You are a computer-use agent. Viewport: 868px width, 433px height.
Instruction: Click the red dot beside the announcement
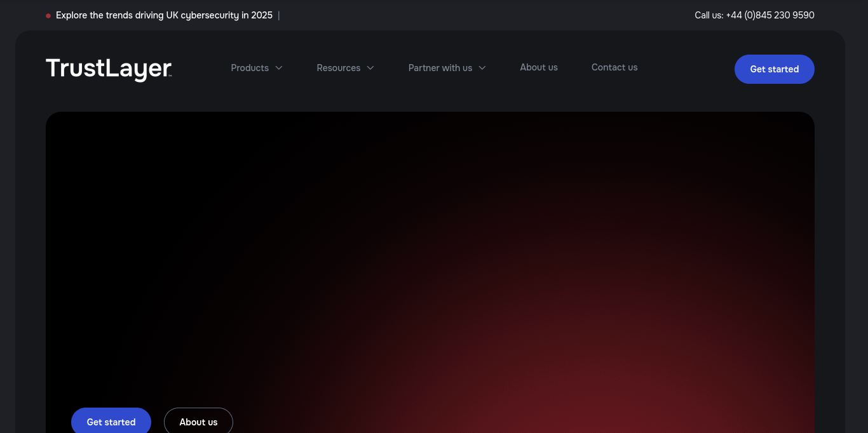pyautogui.click(x=48, y=16)
